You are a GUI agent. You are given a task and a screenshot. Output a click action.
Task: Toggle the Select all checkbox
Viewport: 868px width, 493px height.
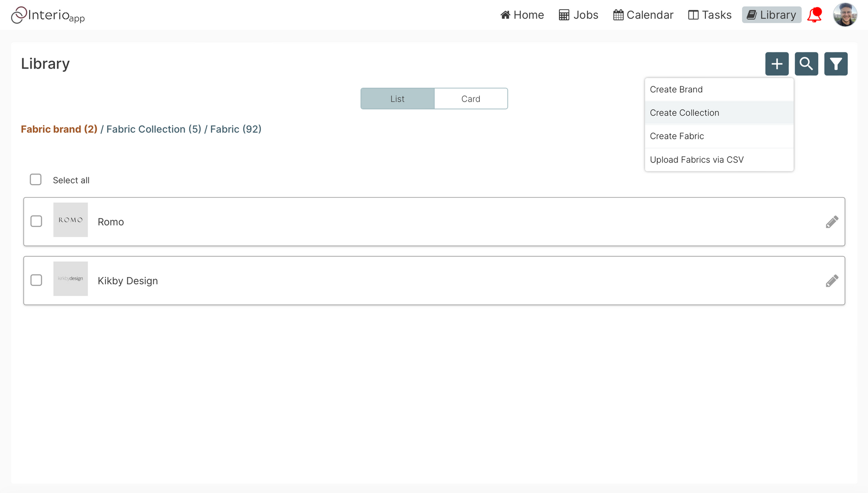[36, 180]
